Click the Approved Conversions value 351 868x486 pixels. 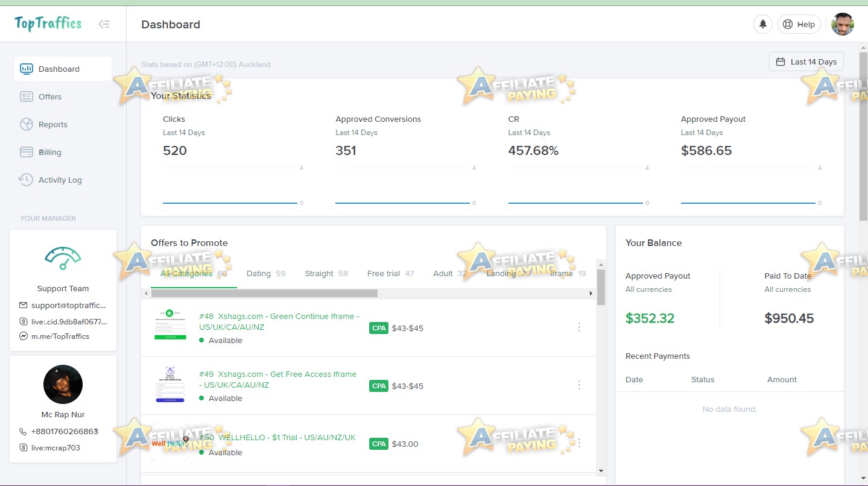[346, 151]
